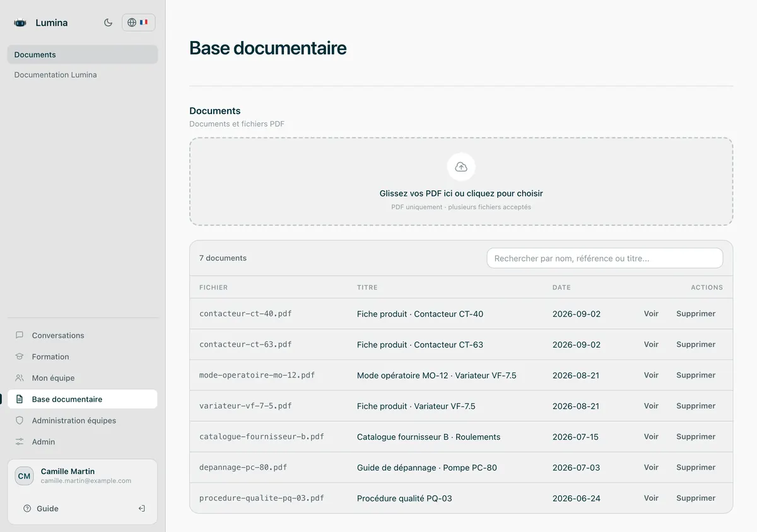Screen dimensions: 757x532
Task: Delete depannage-pc-80.pdf
Action: (x=696, y=468)
